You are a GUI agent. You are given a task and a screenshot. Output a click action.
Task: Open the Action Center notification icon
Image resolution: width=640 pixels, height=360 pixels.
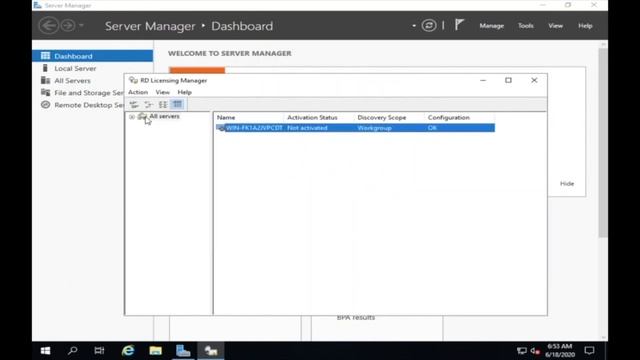click(x=589, y=351)
